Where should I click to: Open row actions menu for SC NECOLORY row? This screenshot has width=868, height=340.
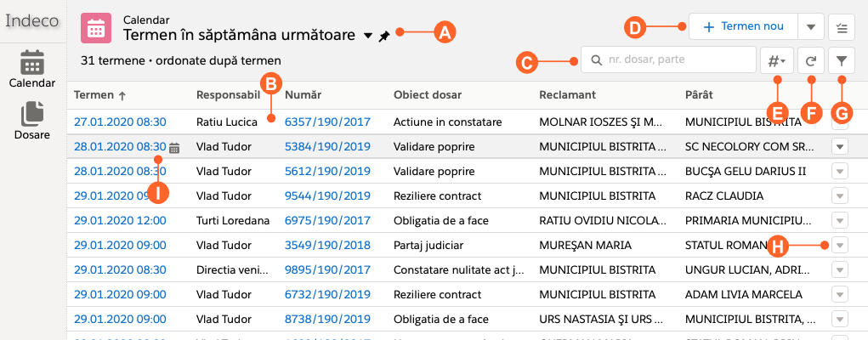(x=840, y=146)
